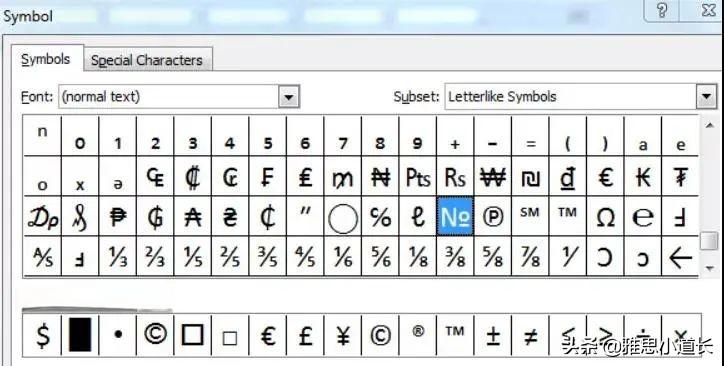Choose the euro symbol in the main grid
This screenshot has width=724, height=366.
pos(605,176)
